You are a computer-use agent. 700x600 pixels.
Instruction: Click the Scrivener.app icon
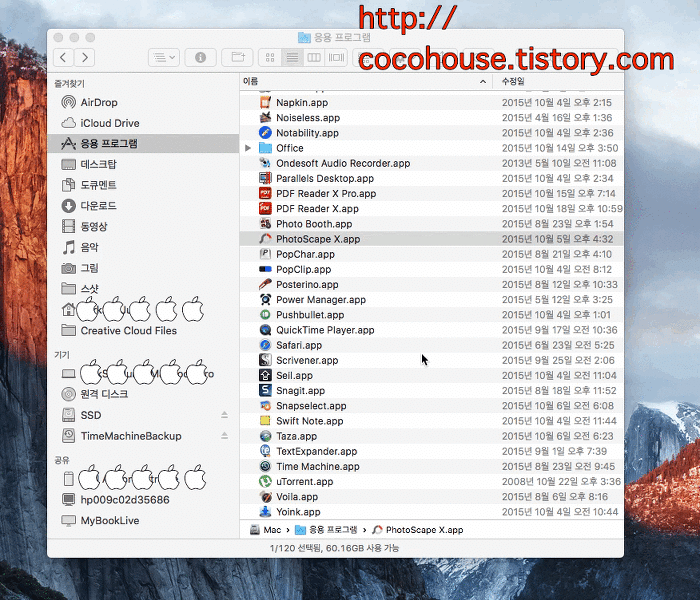(265, 360)
